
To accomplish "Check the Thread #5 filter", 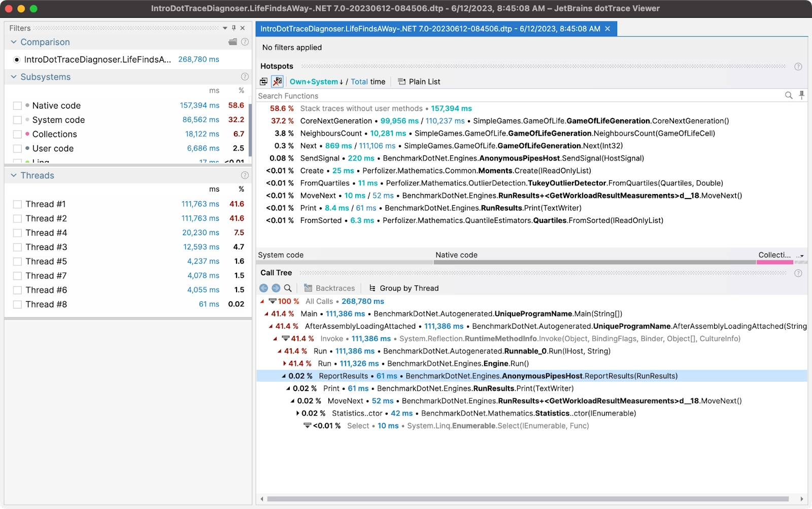I will (17, 261).
